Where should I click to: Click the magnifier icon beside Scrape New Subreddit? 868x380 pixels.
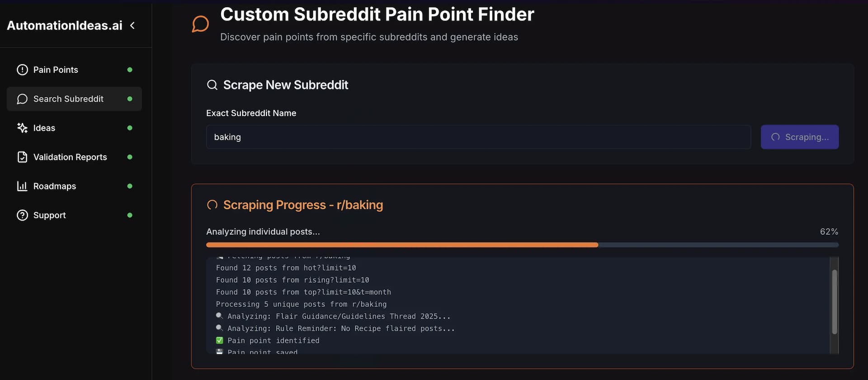[x=212, y=84]
